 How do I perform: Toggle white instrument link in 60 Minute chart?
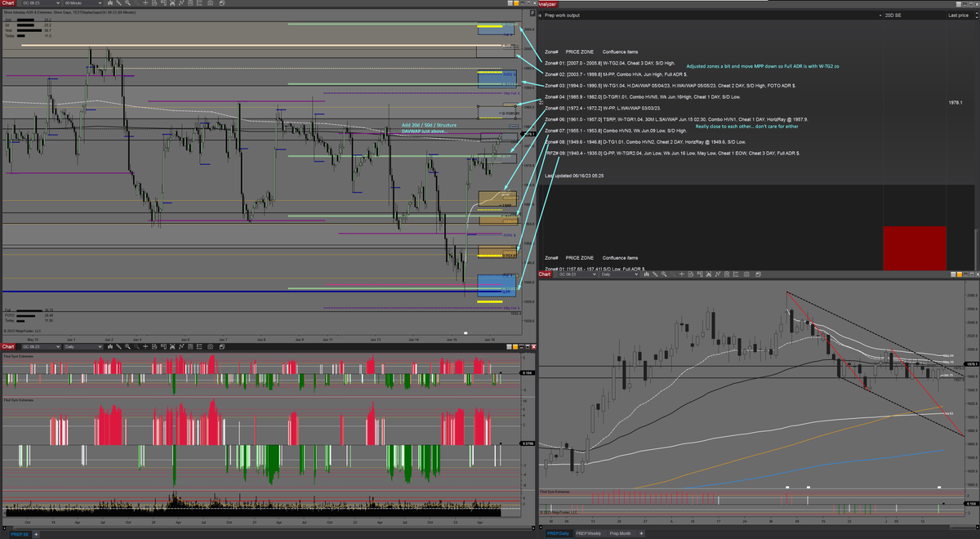[510, 3]
